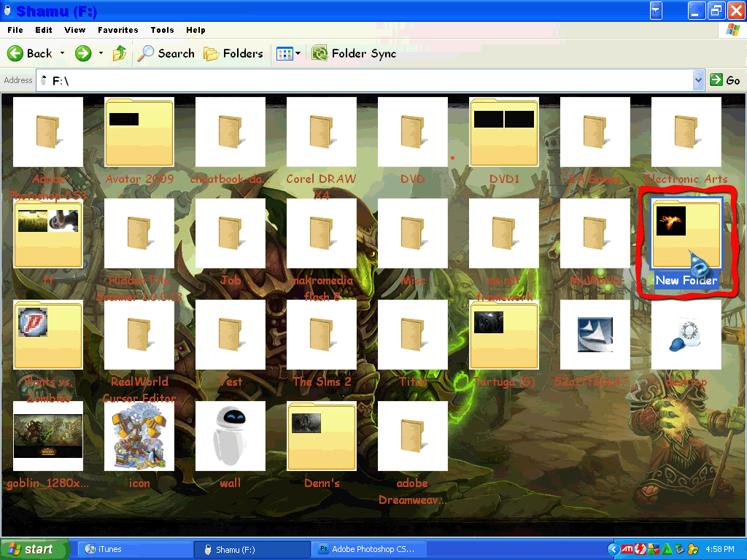Click the address bar path field

pos(365,80)
